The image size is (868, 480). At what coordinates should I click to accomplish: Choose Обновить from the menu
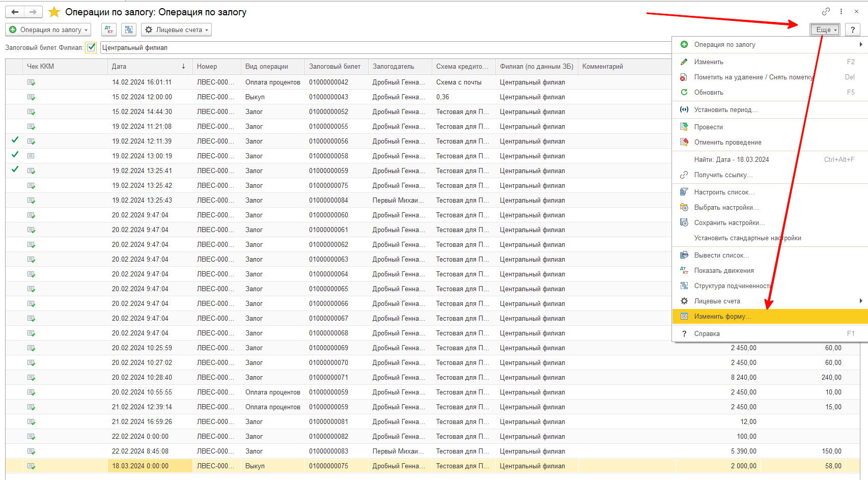coord(770,93)
